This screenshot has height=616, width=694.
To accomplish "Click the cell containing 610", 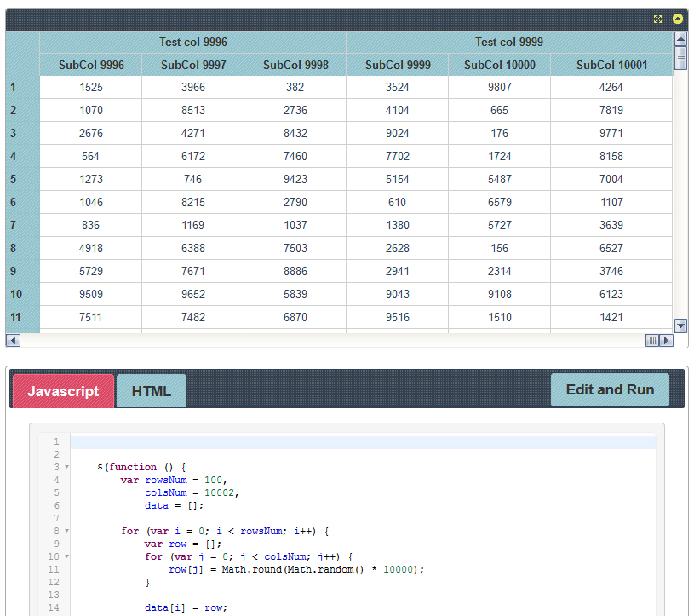I will (398, 203).
